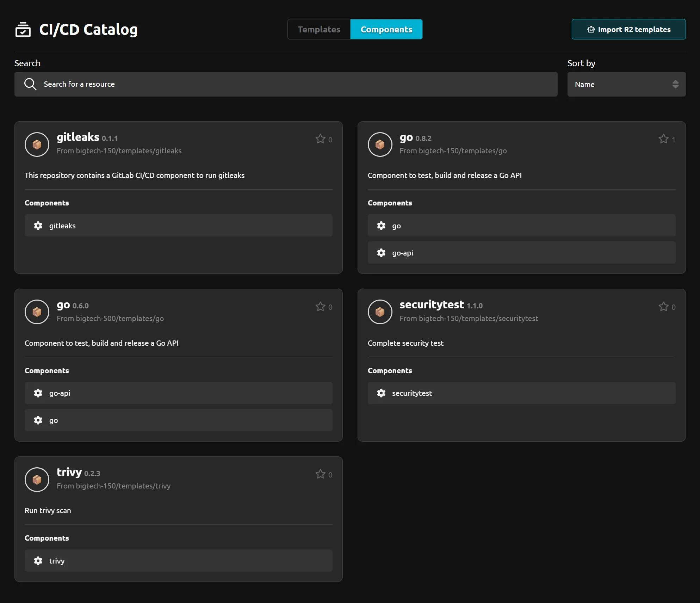
Task: Click the gear icon beside go-api component
Action: pyautogui.click(x=381, y=253)
